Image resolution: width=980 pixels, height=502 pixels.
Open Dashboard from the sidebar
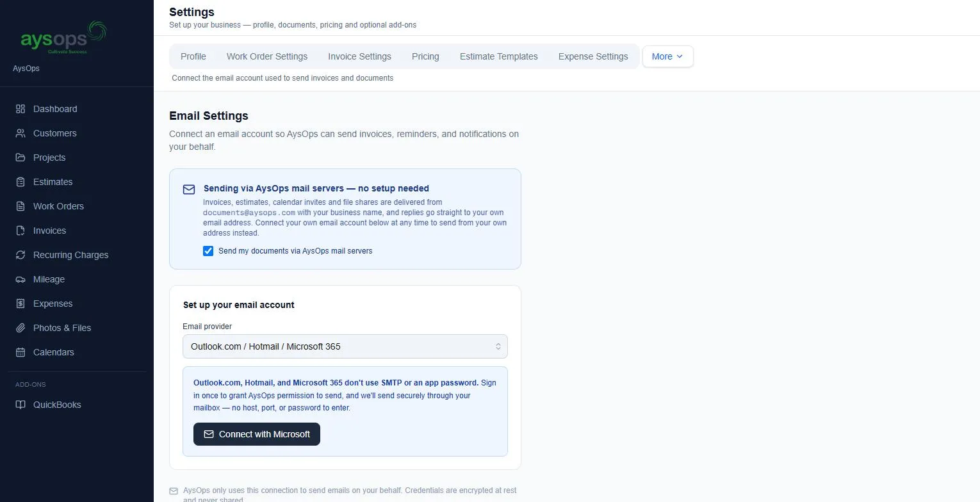click(77, 109)
